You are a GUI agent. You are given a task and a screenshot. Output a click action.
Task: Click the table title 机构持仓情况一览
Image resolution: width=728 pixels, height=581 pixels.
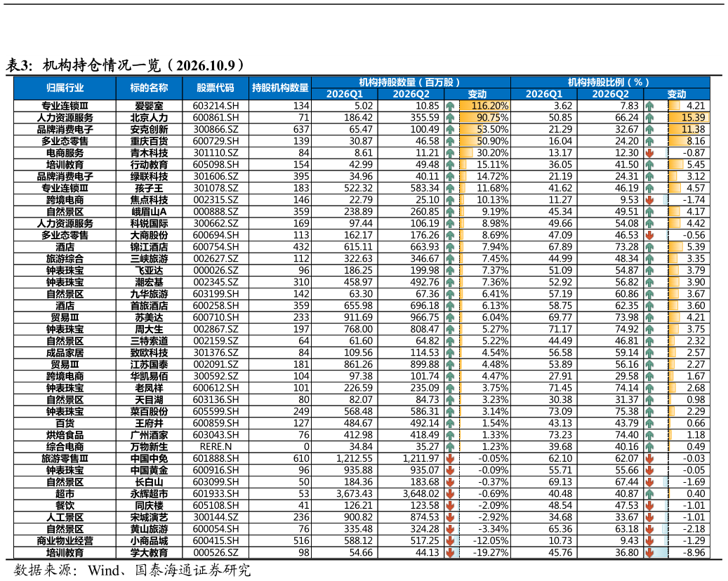(x=102, y=65)
